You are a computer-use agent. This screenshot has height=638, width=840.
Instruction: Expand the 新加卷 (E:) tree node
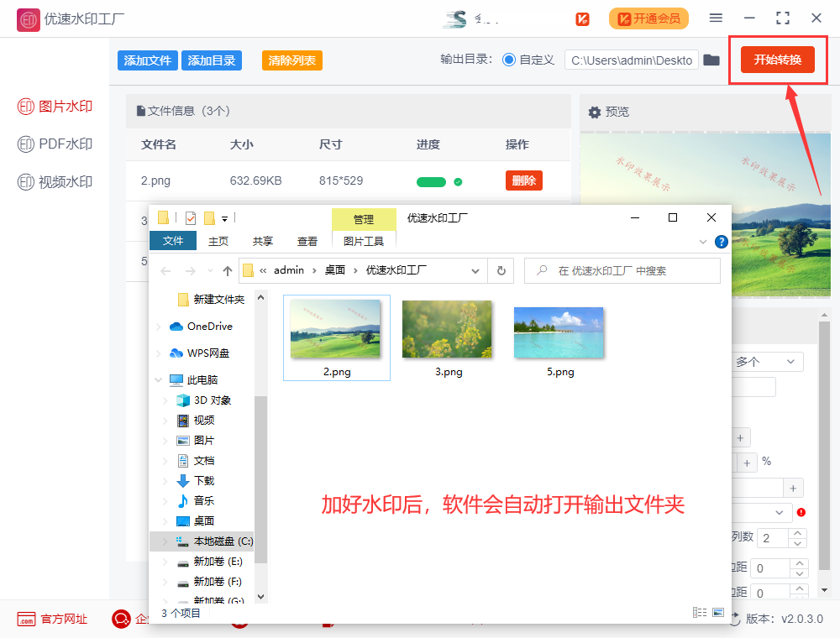click(165, 562)
